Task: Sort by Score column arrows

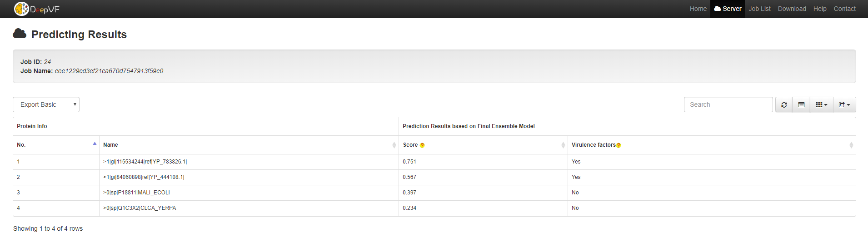Action: coord(563,145)
